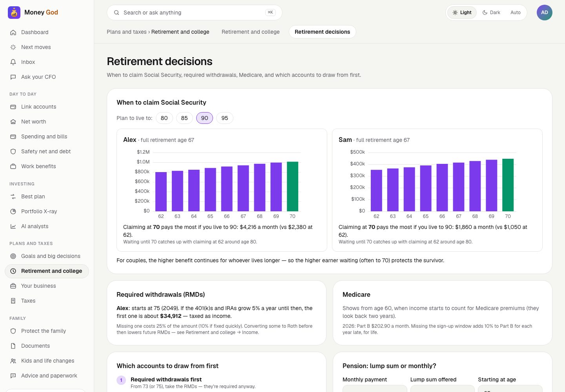The height and width of the screenshot is (392, 565).
Task: Choose plan to live to 95
Action: (x=225, y=118)
